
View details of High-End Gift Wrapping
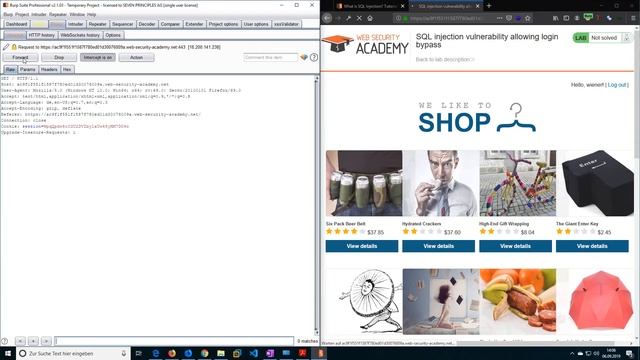coord(515,246)
